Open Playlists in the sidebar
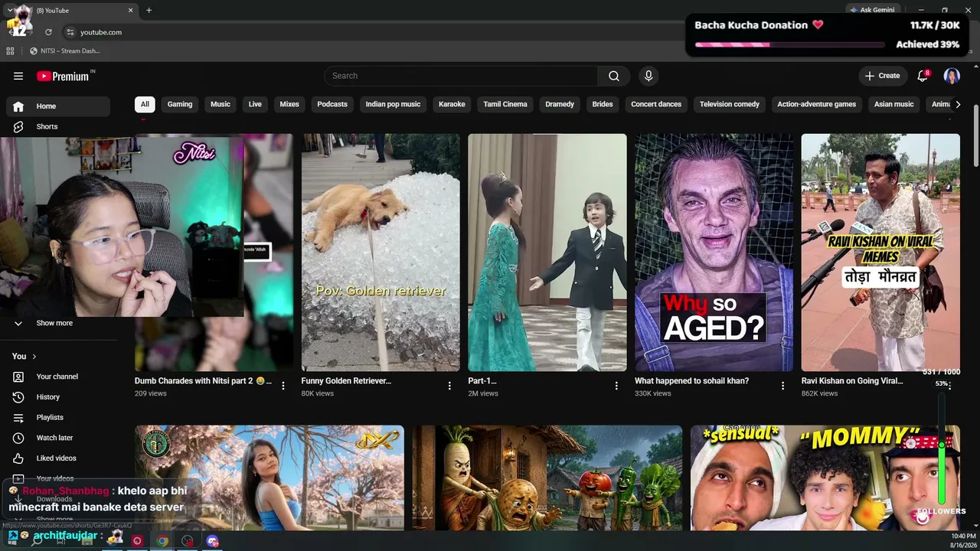 [60, 417]
